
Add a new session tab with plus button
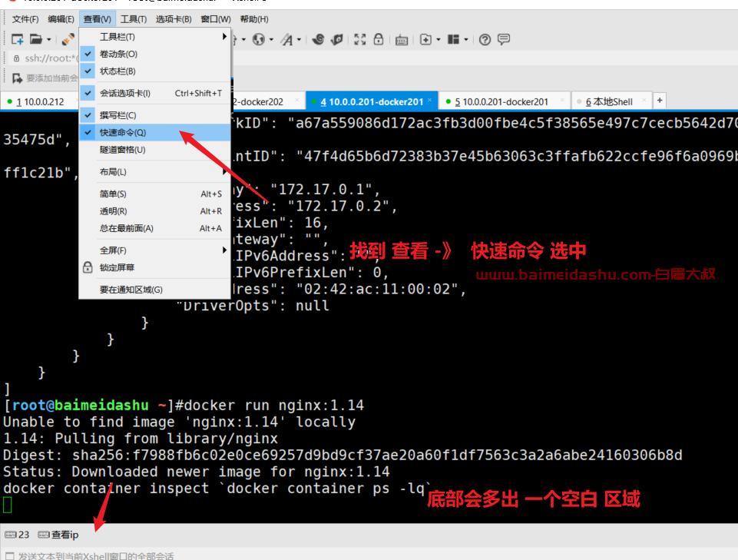click(x=660, y=101)
